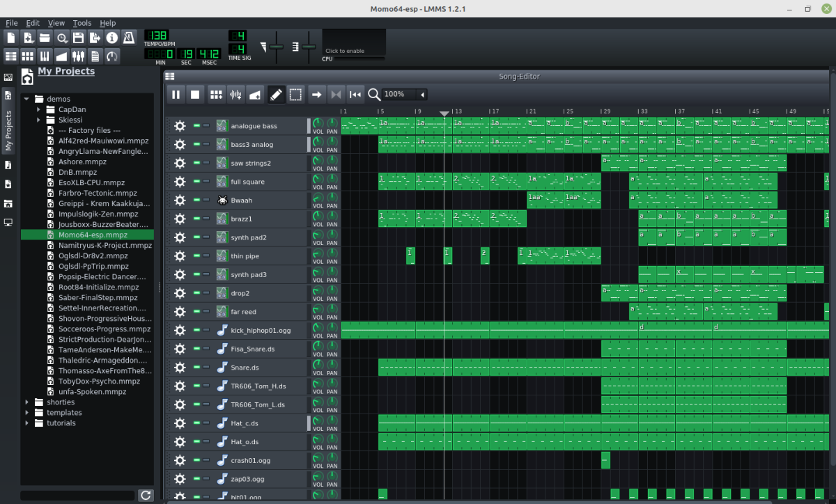836x504 pixels.
Task: Open the Edit menu
Action: click(33, 23)
